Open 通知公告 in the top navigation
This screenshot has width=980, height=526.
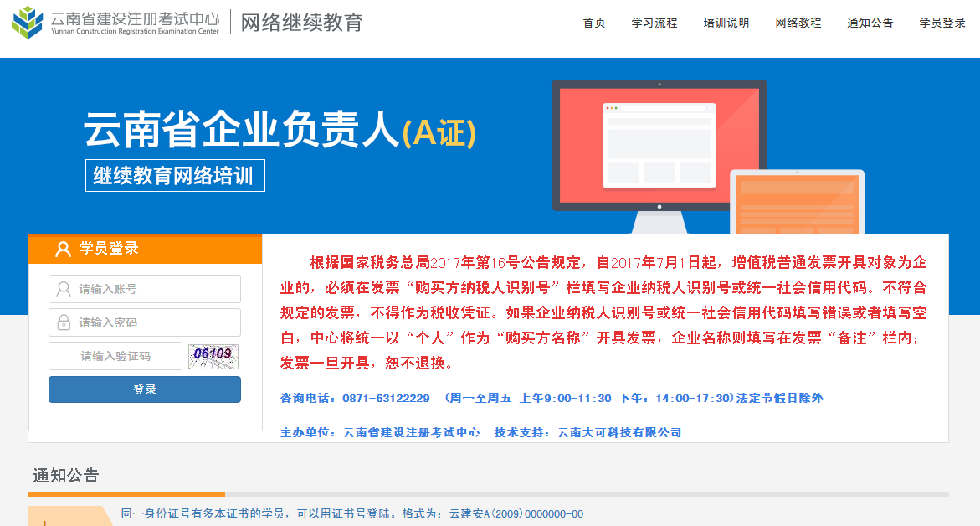coord(870,23)
